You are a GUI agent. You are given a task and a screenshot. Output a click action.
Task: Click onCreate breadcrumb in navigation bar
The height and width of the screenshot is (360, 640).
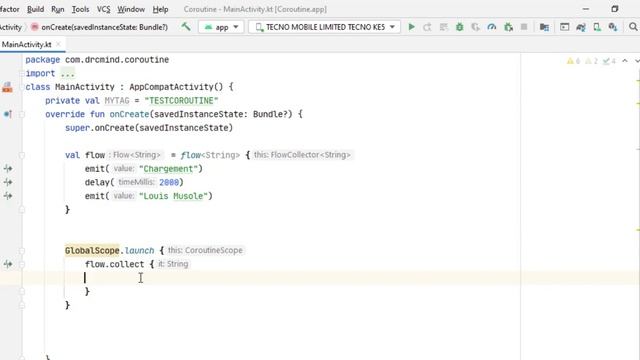(x=100, y=27)
